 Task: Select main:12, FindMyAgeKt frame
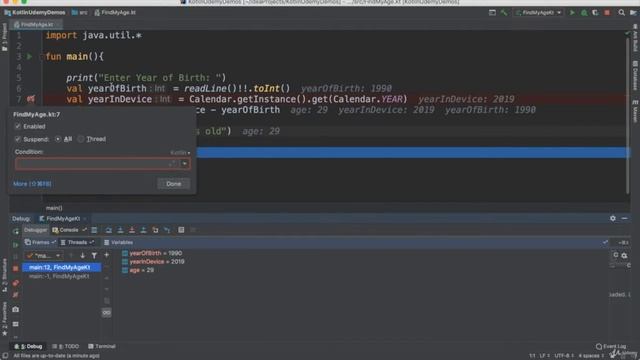62,267
